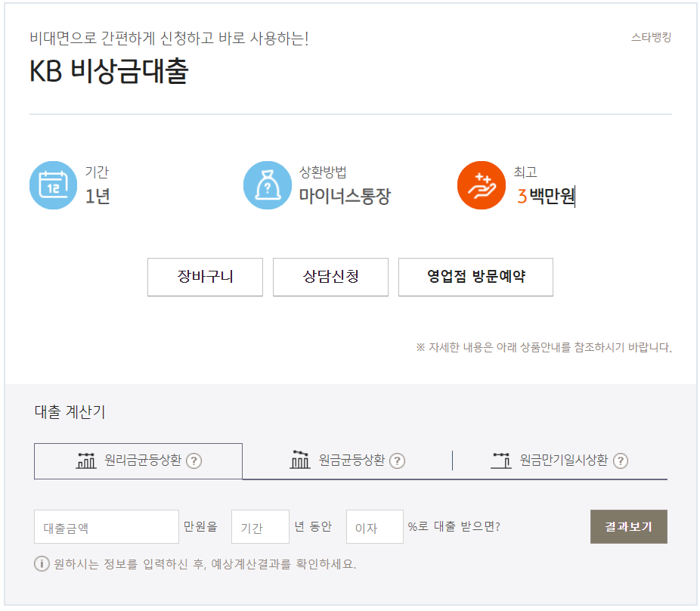Click the 1년 period value

click(98, 196)
